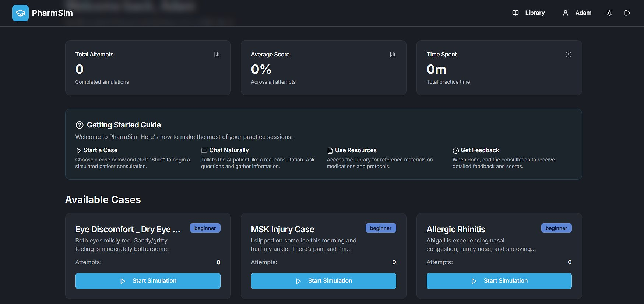Click beginner badge on Eye Discomfort card
644x304 pixels.
pos(205,228)
